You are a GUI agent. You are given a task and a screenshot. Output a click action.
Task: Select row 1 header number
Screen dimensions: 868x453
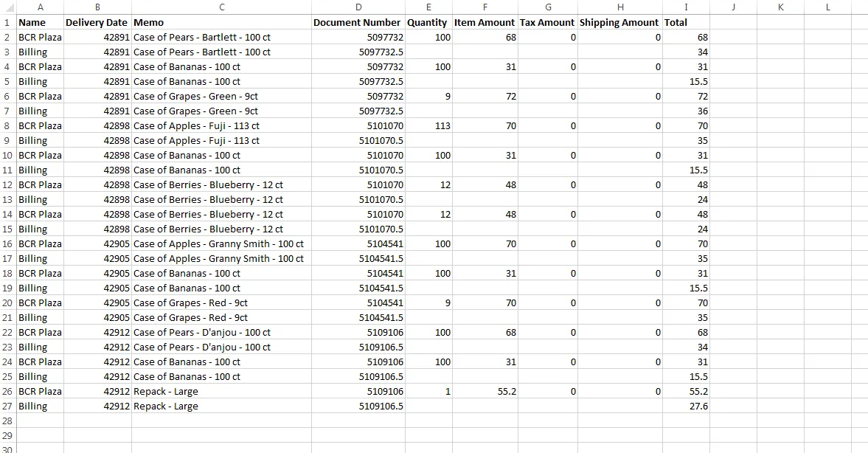(x=7, y=23)
